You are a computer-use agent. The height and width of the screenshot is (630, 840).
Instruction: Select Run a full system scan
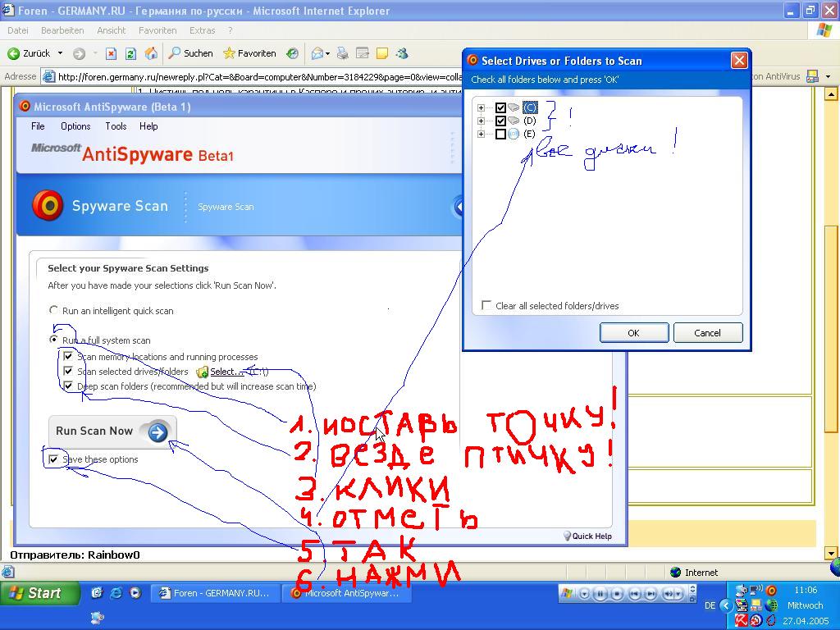pyautogui.click(x=53, y=340)
